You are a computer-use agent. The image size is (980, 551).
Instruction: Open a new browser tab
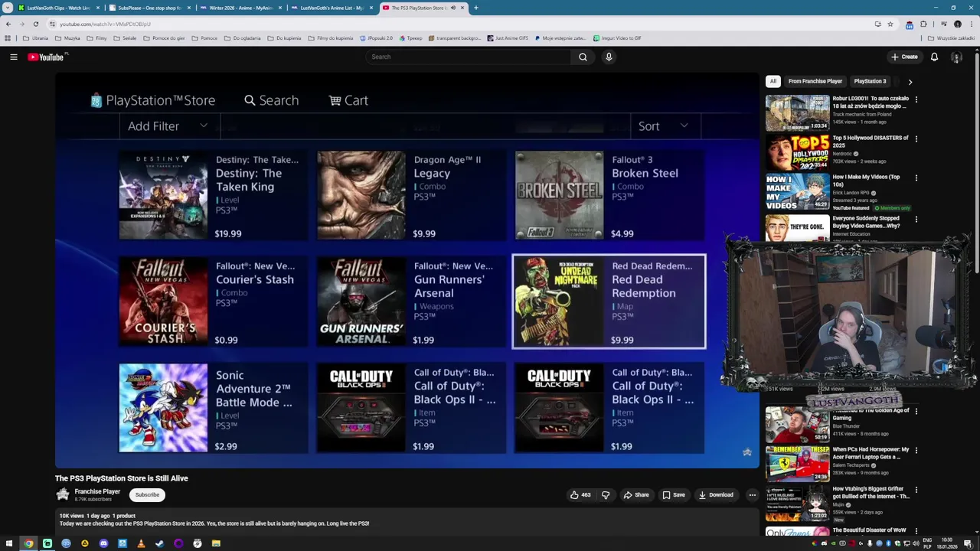[475, 8]
